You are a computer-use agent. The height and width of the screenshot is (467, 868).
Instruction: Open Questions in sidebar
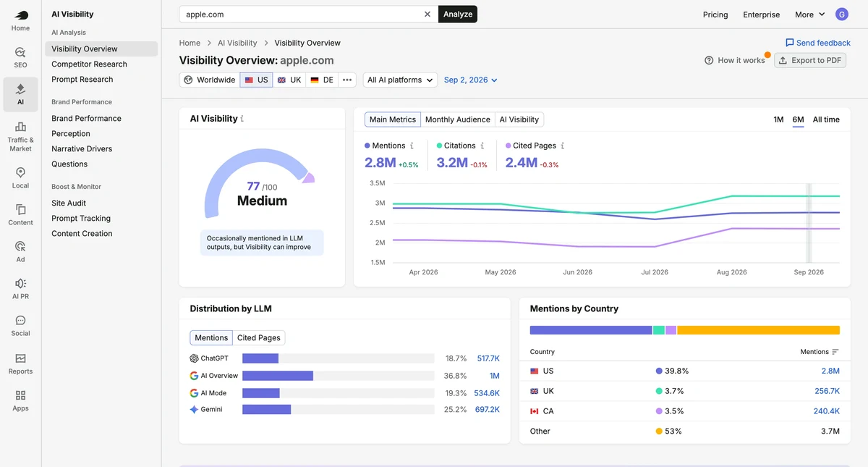69,164
